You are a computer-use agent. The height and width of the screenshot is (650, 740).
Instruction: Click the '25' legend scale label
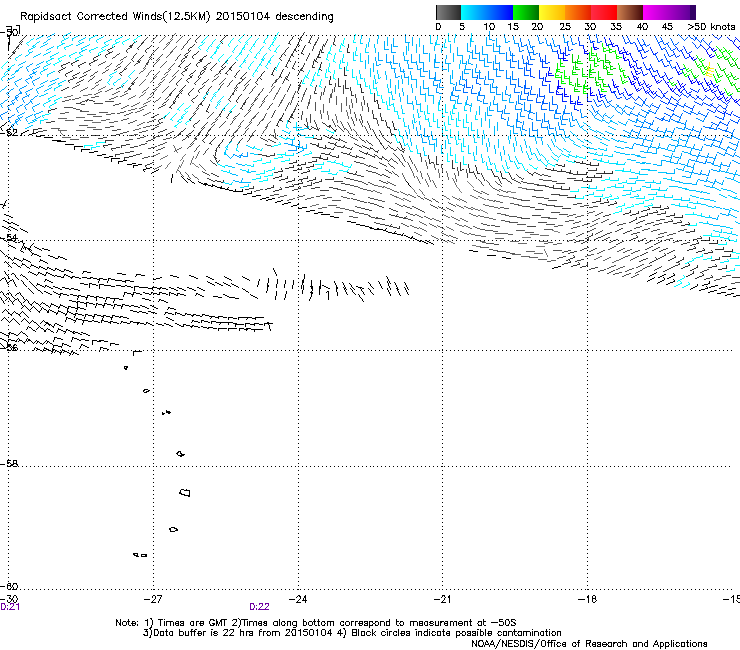565,27
